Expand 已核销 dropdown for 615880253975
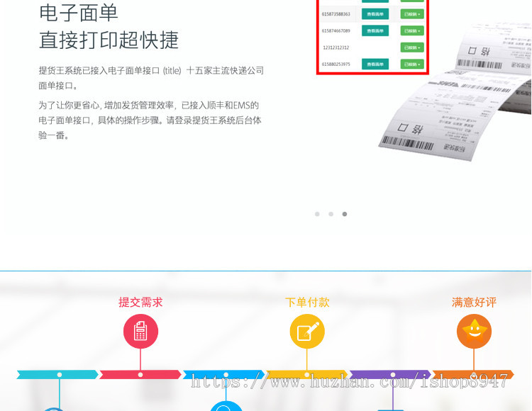532x411 pixels. [412, 64]
